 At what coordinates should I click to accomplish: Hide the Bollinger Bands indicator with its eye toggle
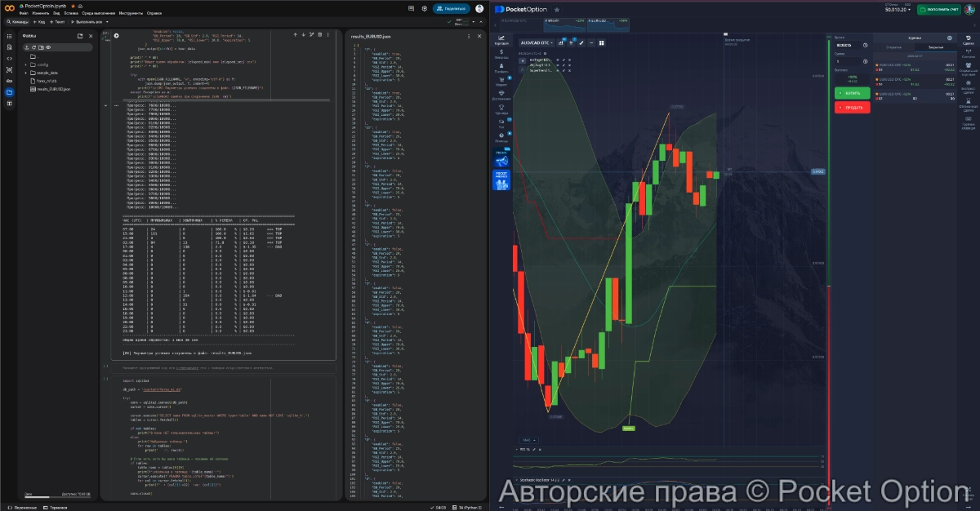tap(557, 61)
